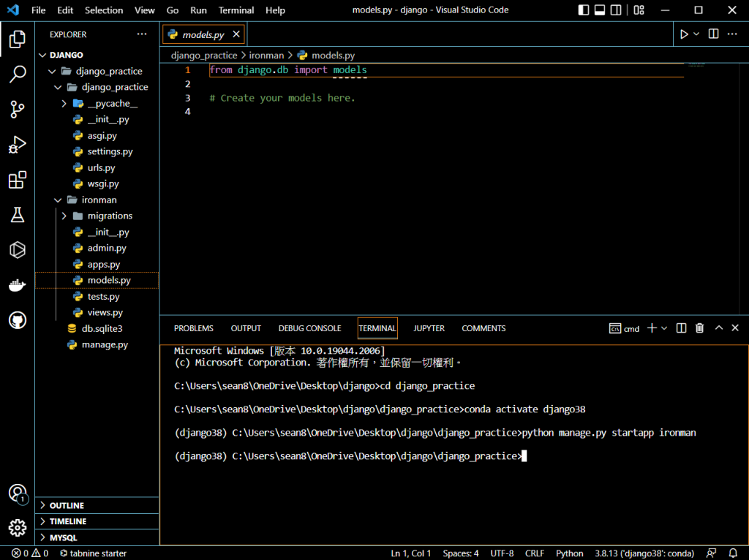Kill the terminal with trash icon
The height and width of the screenshot is (560, 749).
pos(699,328)
